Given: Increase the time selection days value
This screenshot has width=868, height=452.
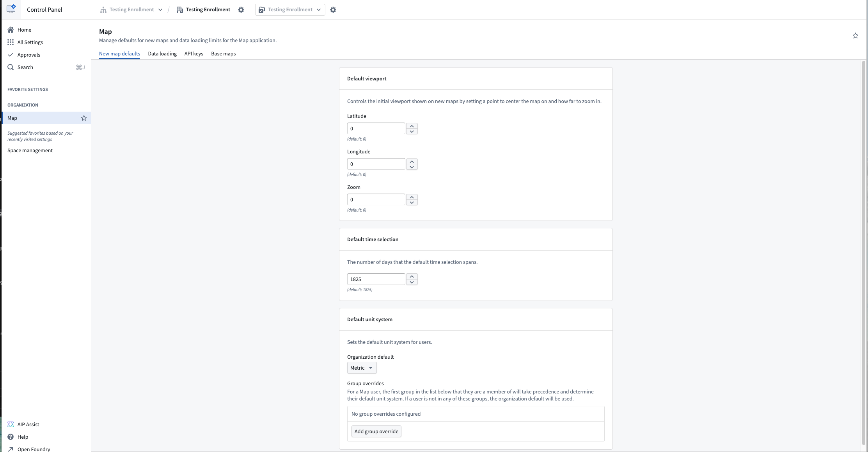Looking at the screenshot, I should (x=412, y=277).
